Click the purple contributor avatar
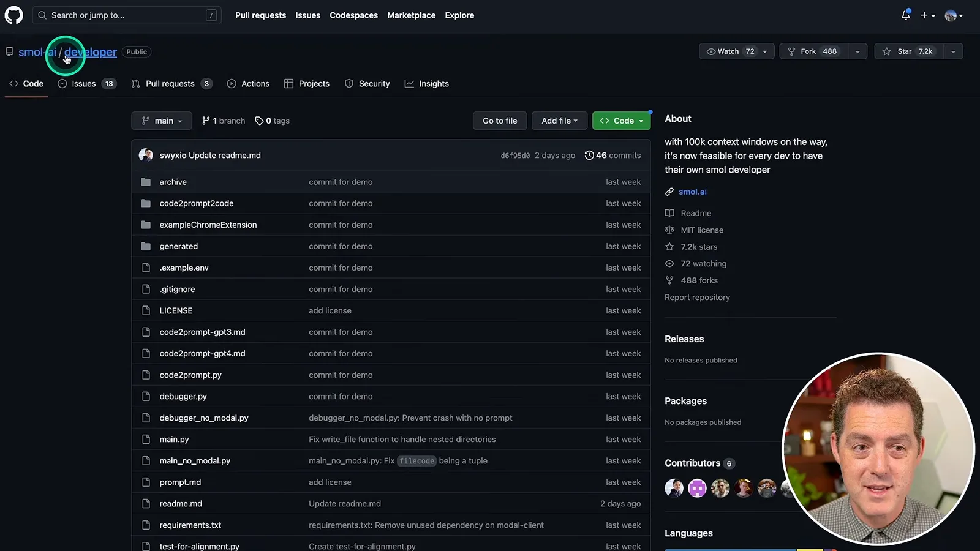This screenshot has height=551, width=980. point(697,488)
